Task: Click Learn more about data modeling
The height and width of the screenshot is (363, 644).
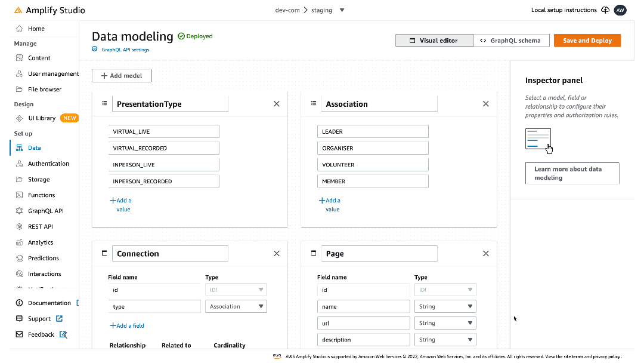Action: [x=572, y=173]
